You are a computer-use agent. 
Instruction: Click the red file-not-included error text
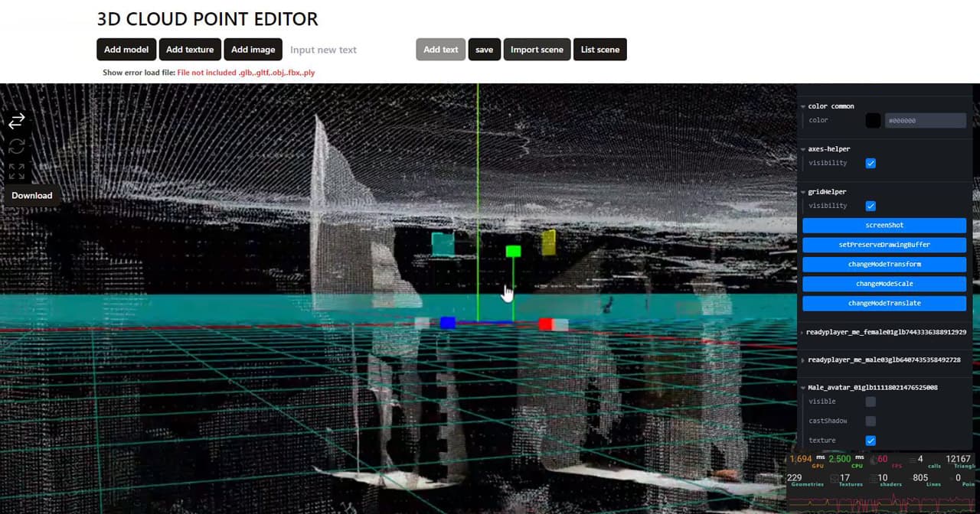247,73
